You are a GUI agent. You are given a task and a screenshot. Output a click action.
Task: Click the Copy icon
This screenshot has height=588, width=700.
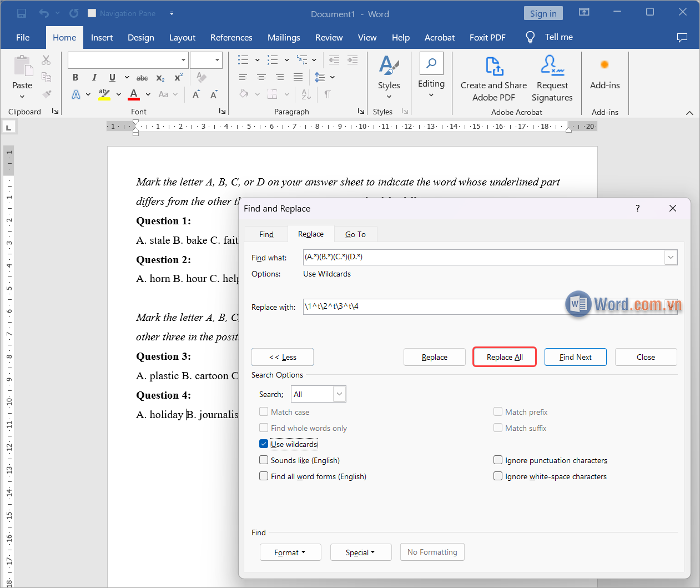(x=46, y=77)
